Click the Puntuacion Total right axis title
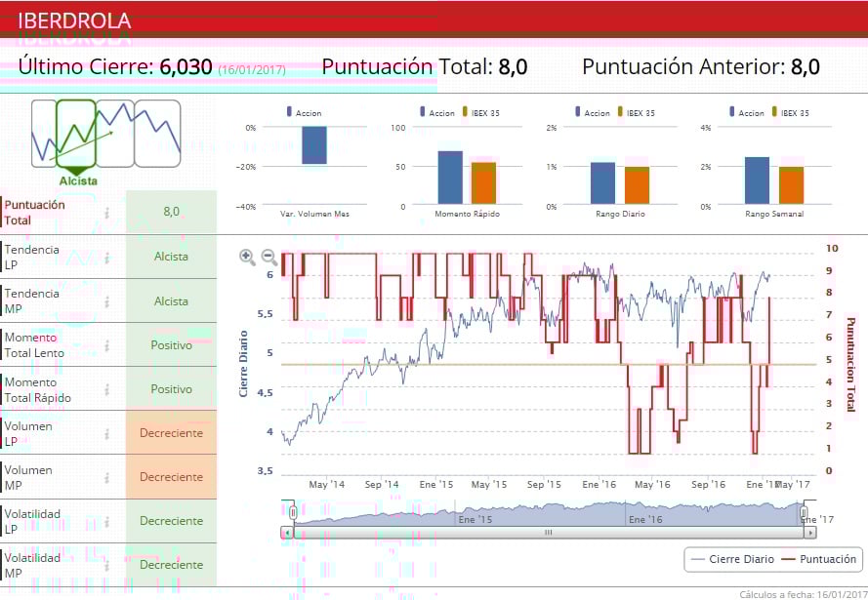868x600 pixels. coord(850,365)
